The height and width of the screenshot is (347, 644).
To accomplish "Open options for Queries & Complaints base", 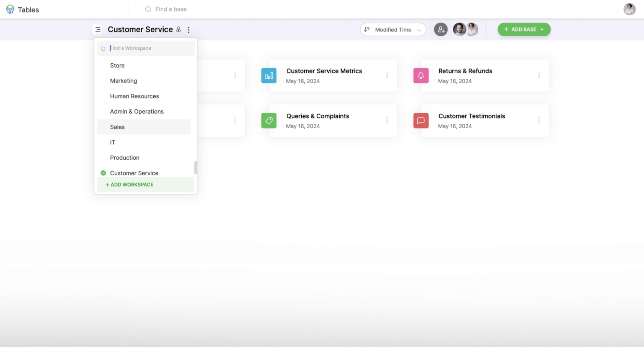I will 387,121.
